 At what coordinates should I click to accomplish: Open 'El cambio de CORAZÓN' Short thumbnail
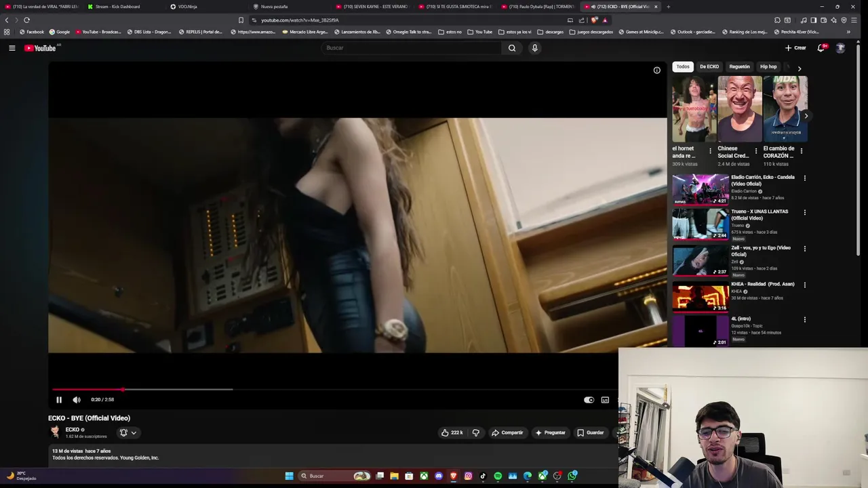tap(785, 109)
